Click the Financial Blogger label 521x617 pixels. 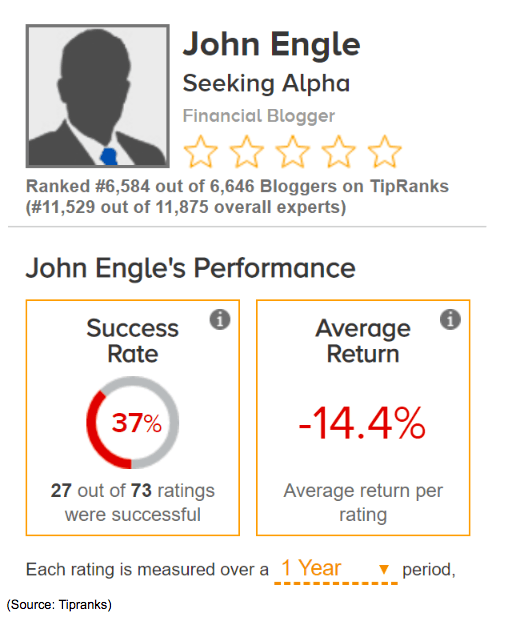[x=259, y=116]
